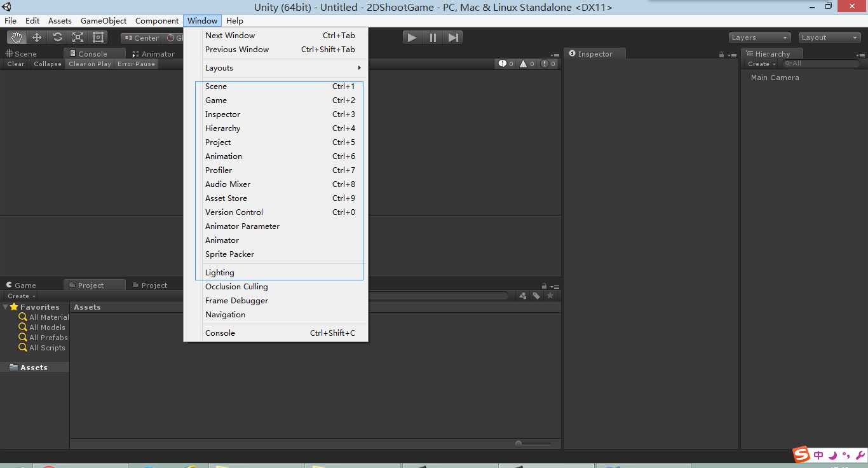Open the Inspector panel options menu
Viewport: 868px width, 468px height.
(733, 55)
